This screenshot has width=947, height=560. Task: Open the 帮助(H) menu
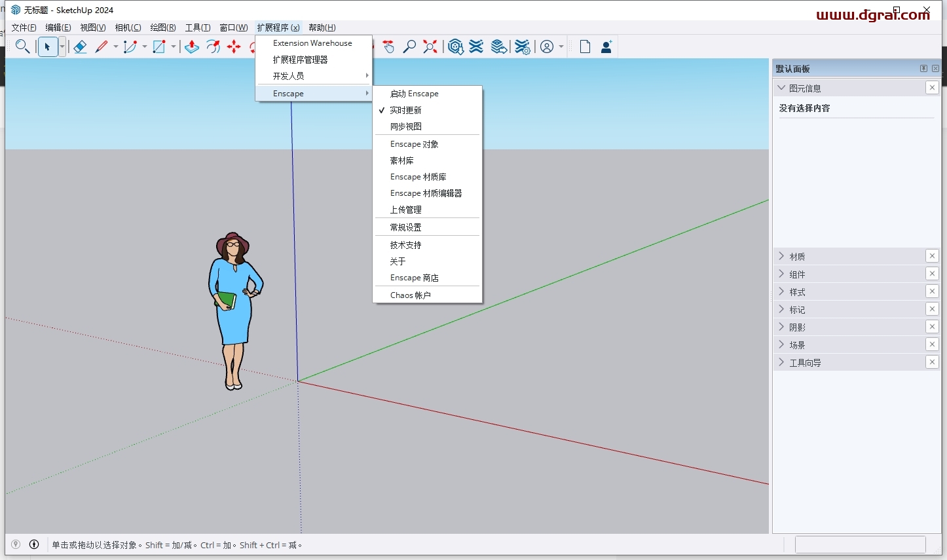click(322, 28)
